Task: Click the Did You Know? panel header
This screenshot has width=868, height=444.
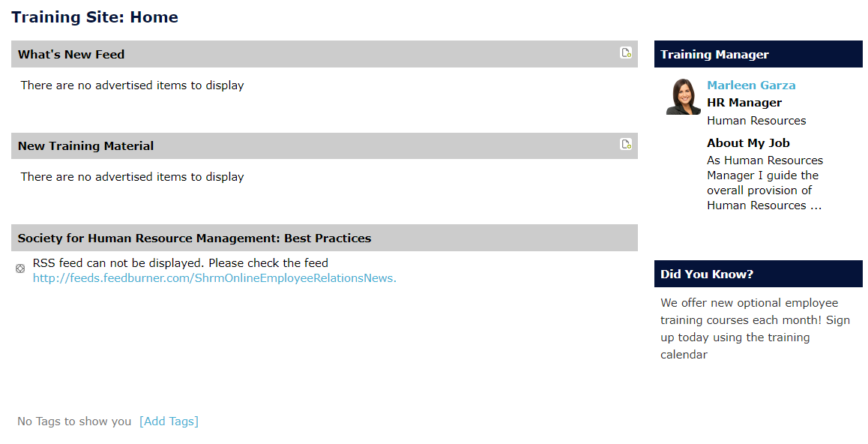Action: 759,274
